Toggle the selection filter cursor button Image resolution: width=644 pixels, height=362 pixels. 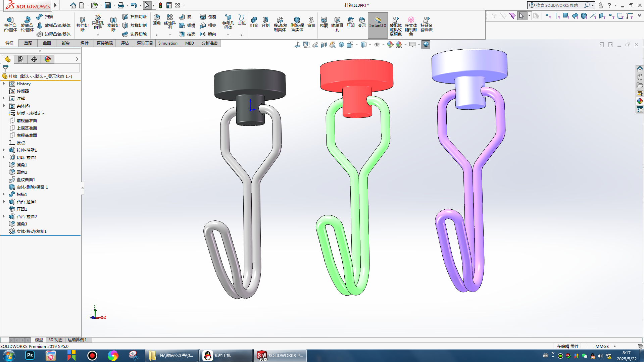coord(522,16)
